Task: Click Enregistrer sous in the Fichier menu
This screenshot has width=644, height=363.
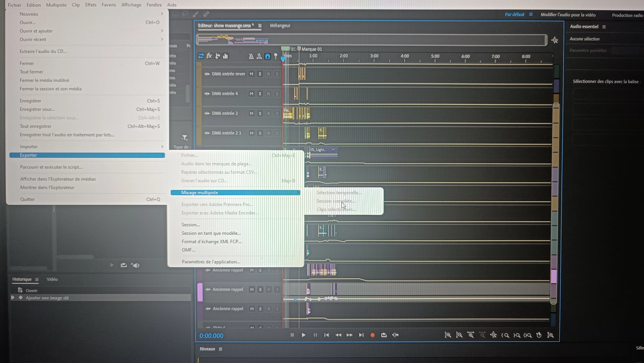Action: (38, 109)
